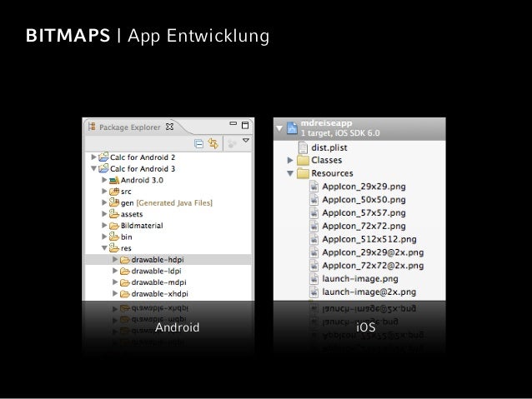
Task: Select the dist.plist file name
Action: 329,147
